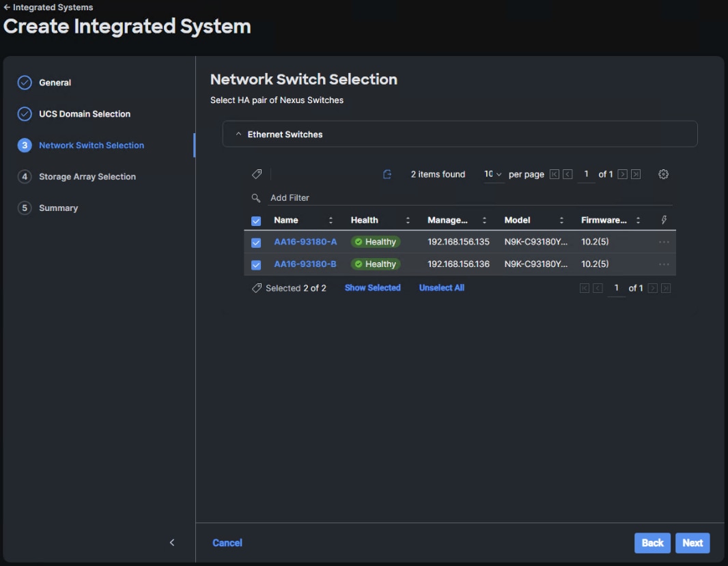The height and width of the screenshot is (566, 728).
Task: Open the items per page dropdown
Action: pos(493,175)
